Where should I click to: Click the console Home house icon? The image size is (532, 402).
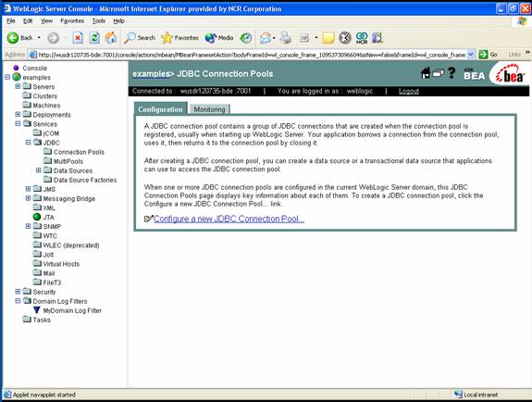425,73
